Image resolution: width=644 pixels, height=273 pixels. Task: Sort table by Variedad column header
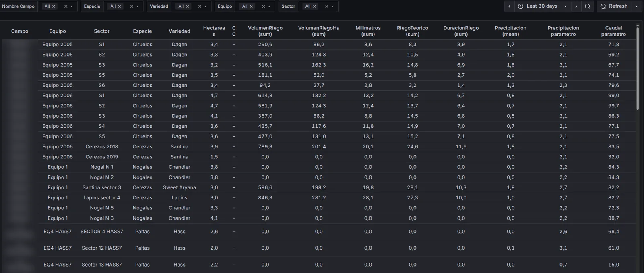click(180, 31)
